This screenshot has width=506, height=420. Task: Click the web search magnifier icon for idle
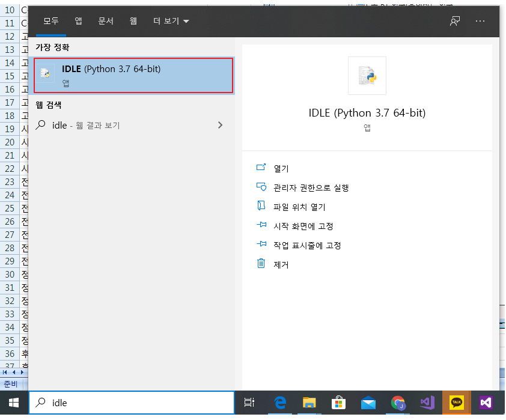(x=41, y=125)
